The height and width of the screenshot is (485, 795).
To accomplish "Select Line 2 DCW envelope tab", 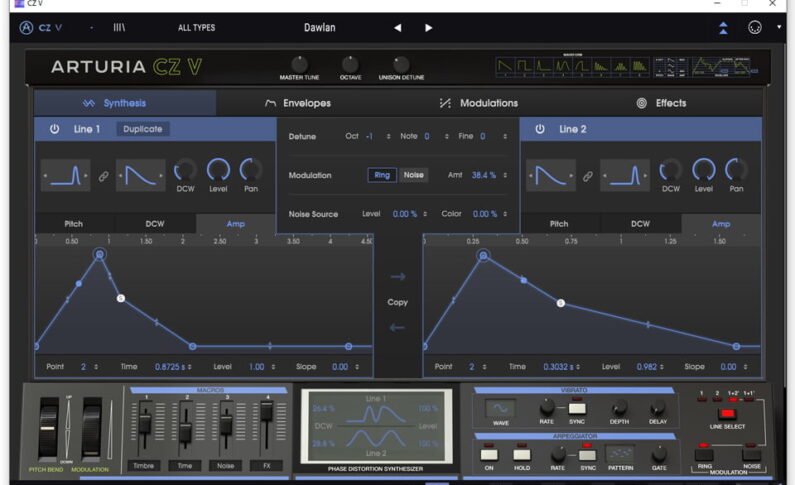I will click(x=640, y=223).
